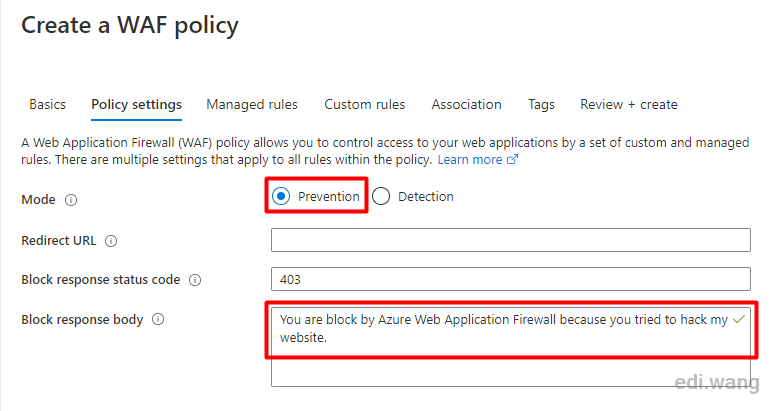This screenshot has height=411, width=778.
Task: Click the Redirect URL info icon
Action: pos(111,241)
